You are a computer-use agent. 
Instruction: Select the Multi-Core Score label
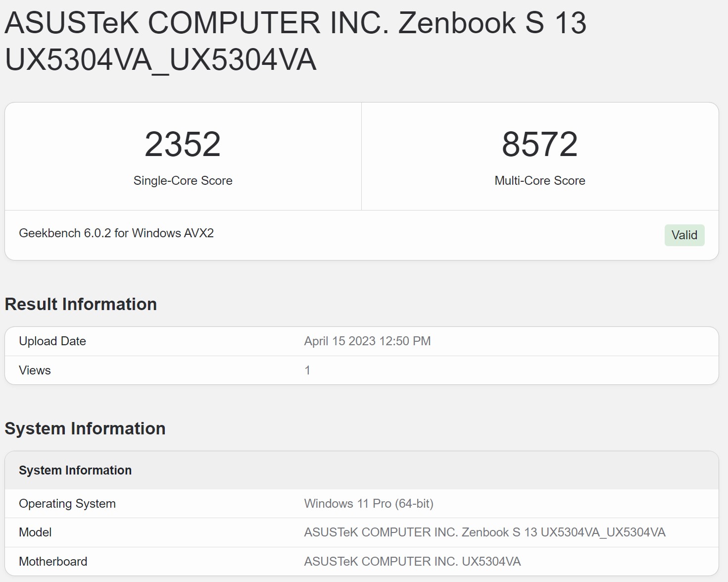click(539, 181)
